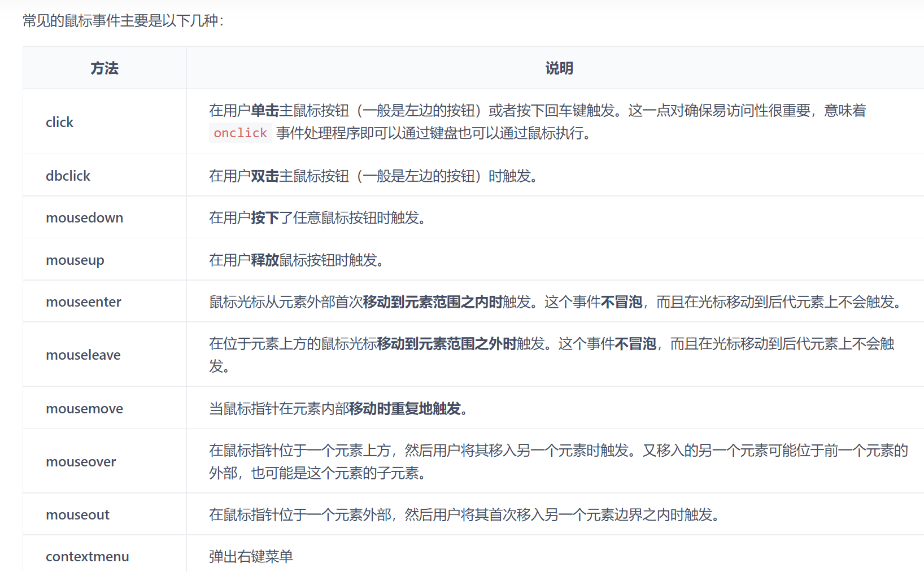Click the mouseleave method name
Screen dimensions: 924x572
click(83, 355)
